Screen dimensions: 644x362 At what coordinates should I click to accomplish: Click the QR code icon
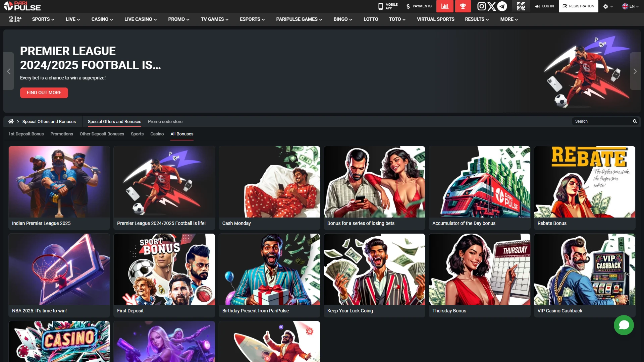[521, 6]
